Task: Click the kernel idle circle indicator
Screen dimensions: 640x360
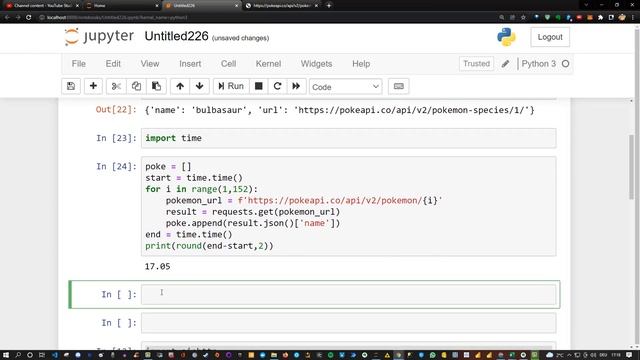Action: click(565, 64)
